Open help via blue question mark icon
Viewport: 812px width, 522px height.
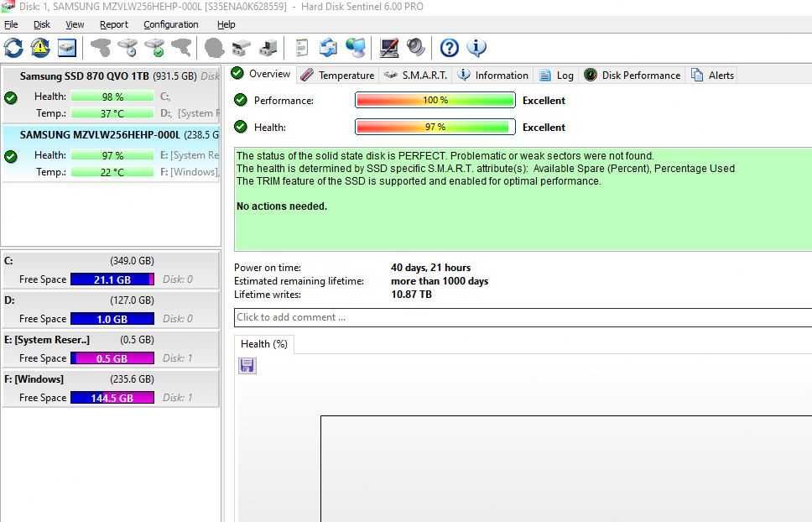pos(449,48)
